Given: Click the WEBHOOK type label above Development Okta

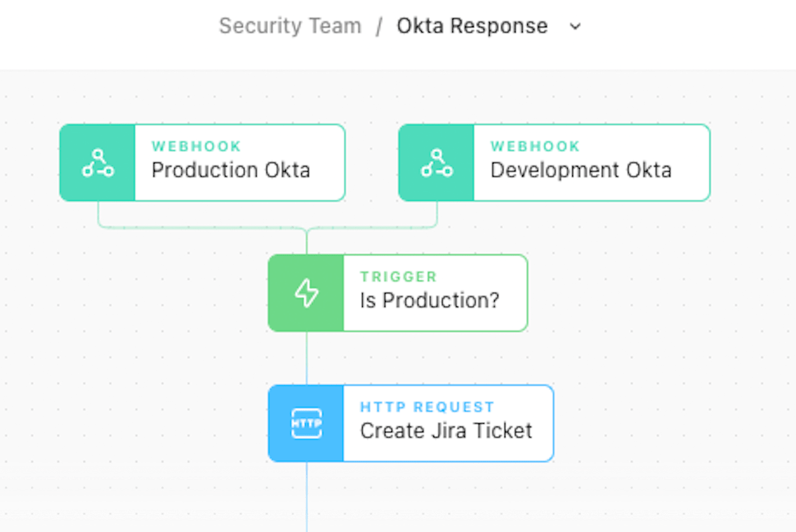Looking at the screenshot, I should (x=535, y=146).
